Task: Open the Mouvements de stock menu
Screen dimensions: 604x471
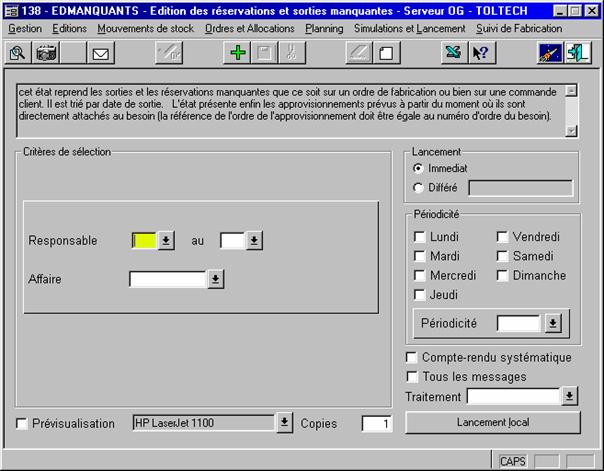Action: coord(146,29)
